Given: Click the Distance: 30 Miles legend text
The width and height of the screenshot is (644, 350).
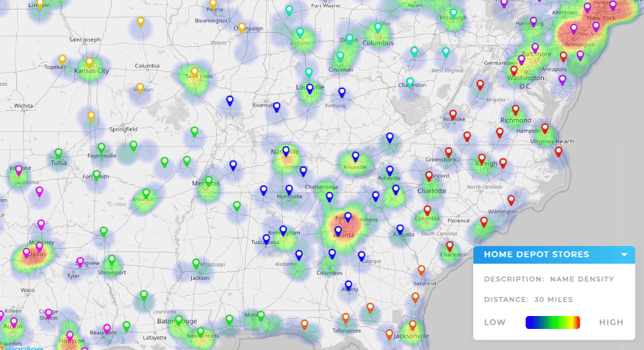Looking at the screenshot, I should (x=528, y=299).
